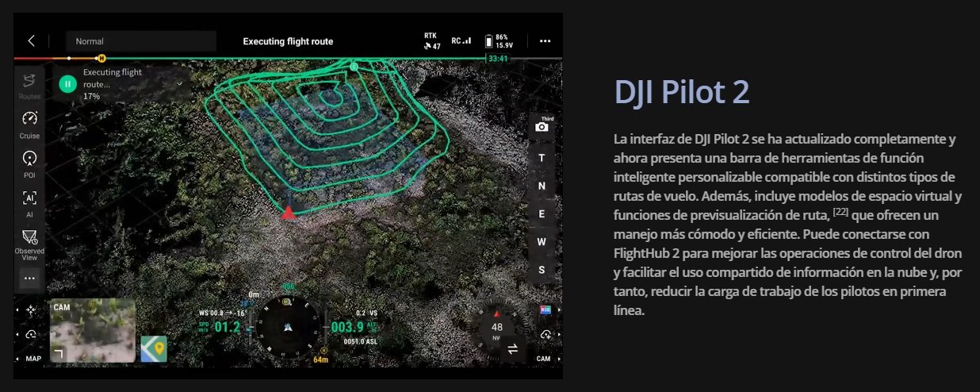The image size is (980, 392).
Task: Open the Routes tool in the sidebar
Action: coord(29,84)
